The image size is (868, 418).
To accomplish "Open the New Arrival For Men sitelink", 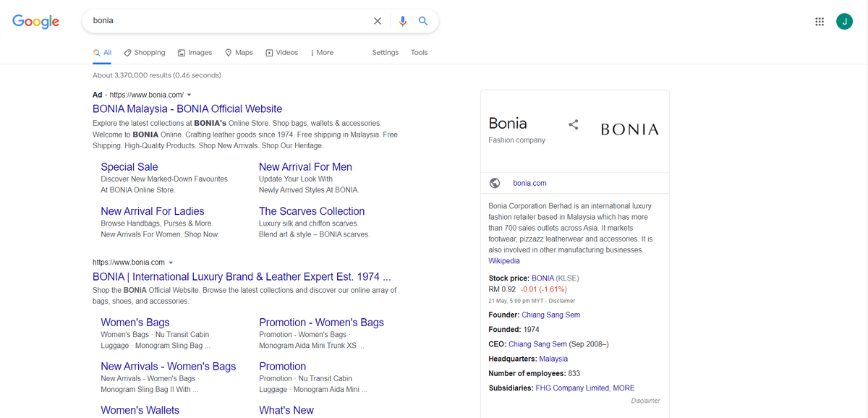I will (305, 167).
